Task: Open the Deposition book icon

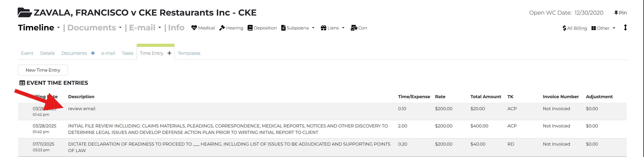Action: point(250,28)
